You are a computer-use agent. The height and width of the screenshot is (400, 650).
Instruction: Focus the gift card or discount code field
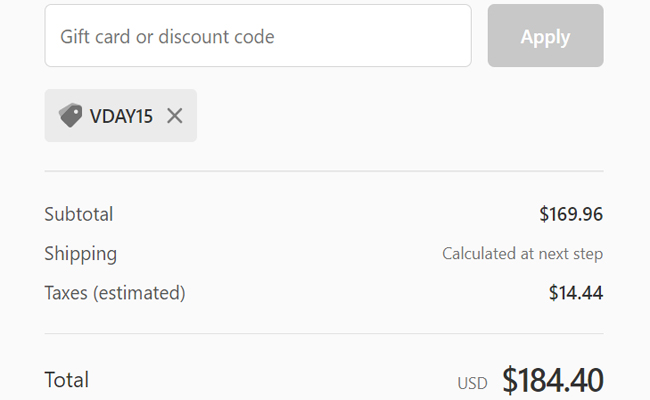point(257,37)
